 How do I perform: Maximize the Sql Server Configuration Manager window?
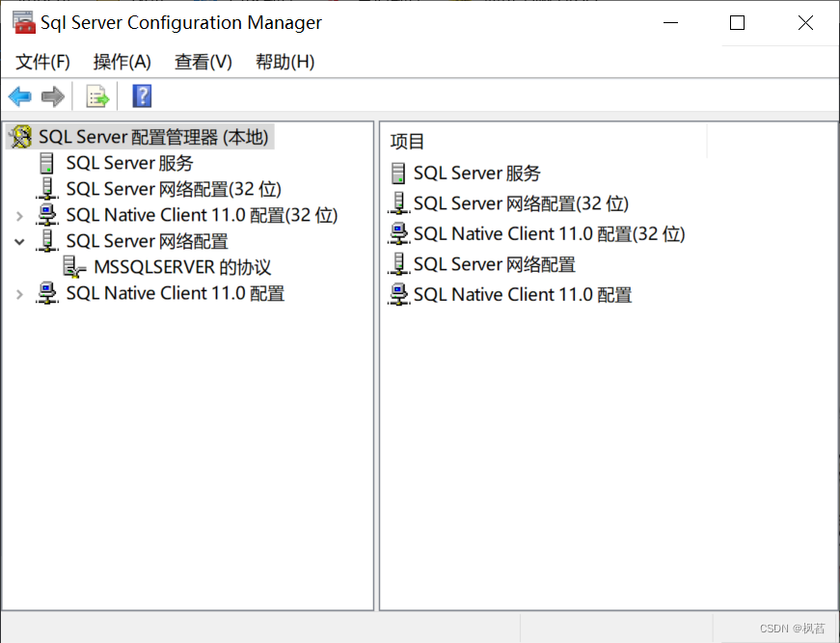pyautogui.click(x=737, y=23)
